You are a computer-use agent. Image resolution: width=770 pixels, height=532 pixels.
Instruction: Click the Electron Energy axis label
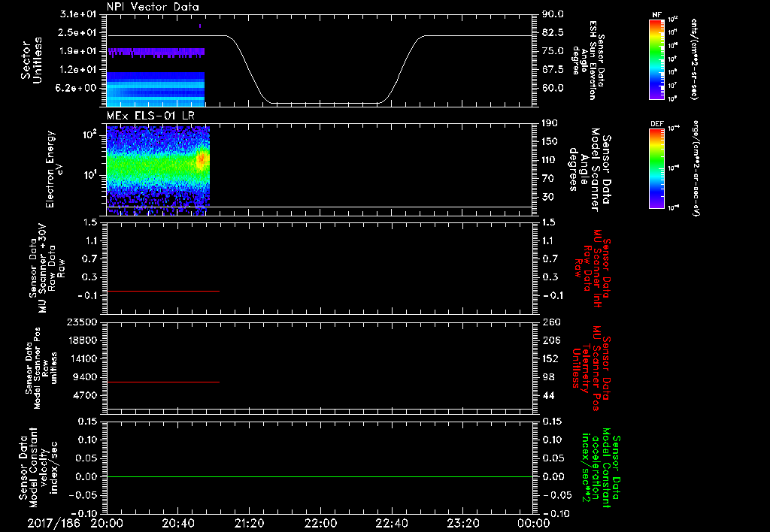tap(54, 169)
